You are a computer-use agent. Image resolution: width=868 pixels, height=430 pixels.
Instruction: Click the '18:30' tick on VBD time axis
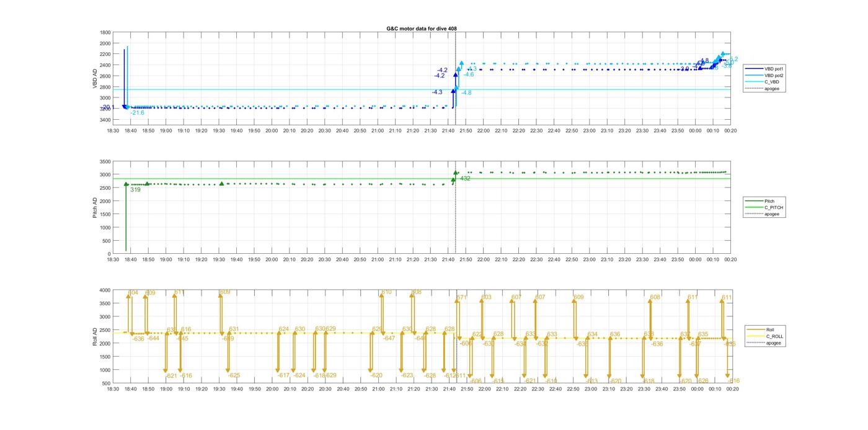tap(113, 130)
